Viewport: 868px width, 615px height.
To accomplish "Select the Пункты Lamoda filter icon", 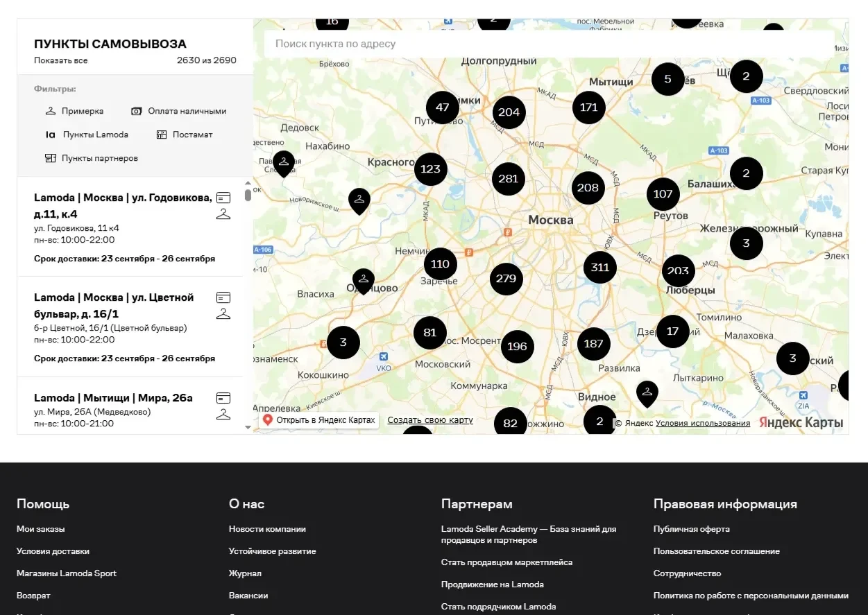I will click(51, 135).
